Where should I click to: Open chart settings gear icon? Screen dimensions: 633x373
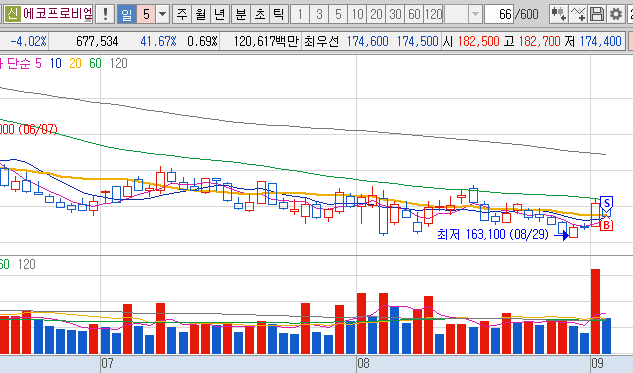(x=616, y=15)
